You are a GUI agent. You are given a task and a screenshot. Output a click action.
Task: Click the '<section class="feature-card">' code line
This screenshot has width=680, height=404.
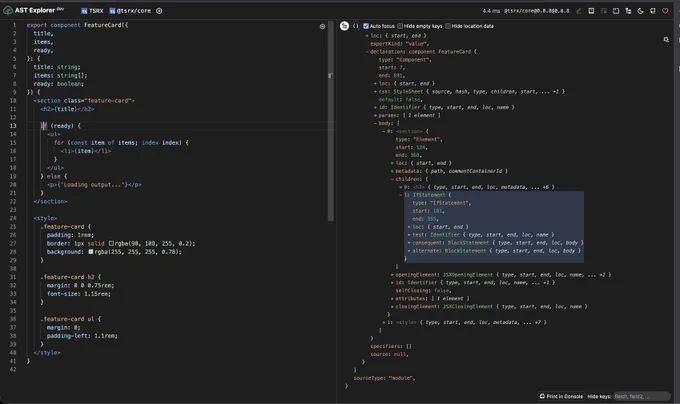tap(84, 101)
